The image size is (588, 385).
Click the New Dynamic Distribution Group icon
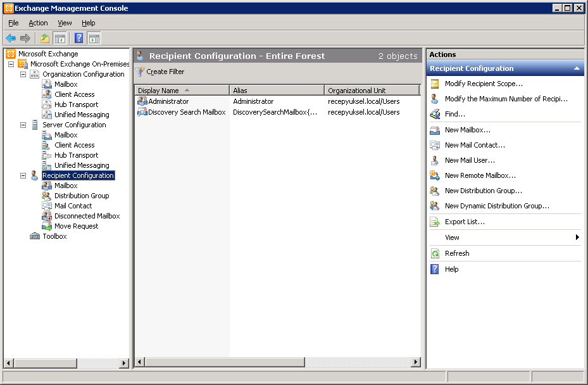tap(435, 206)
